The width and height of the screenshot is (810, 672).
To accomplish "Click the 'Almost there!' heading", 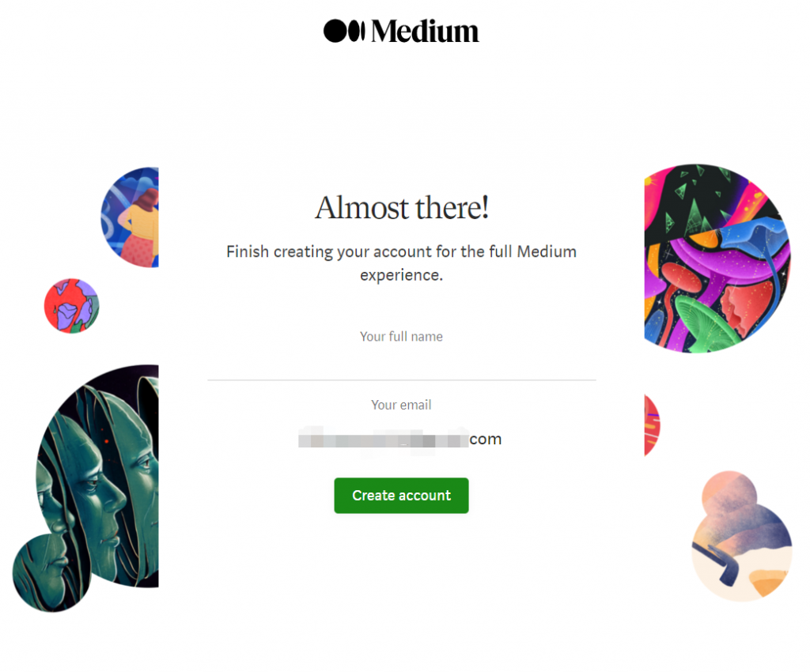I will (401, 207).
